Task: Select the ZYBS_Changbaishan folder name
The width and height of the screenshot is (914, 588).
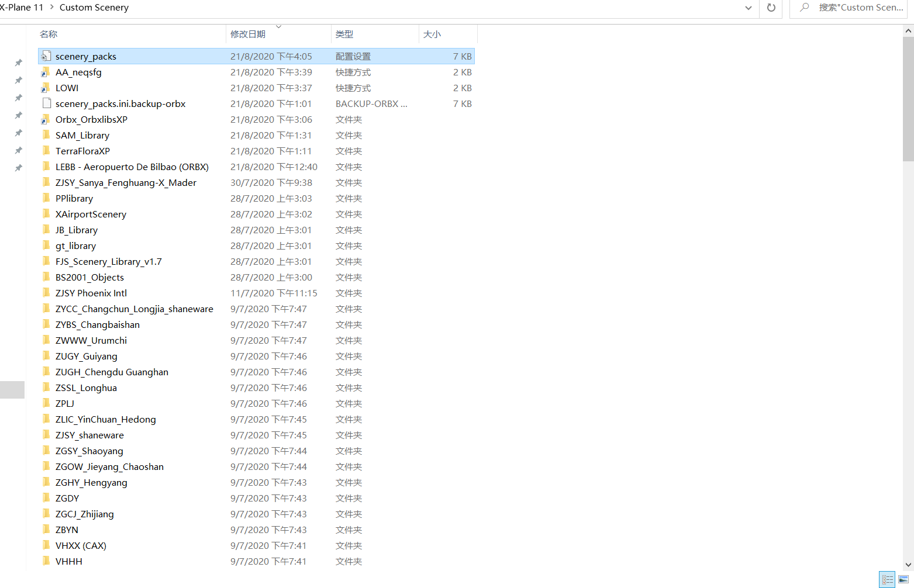Action: click(98, 324)
